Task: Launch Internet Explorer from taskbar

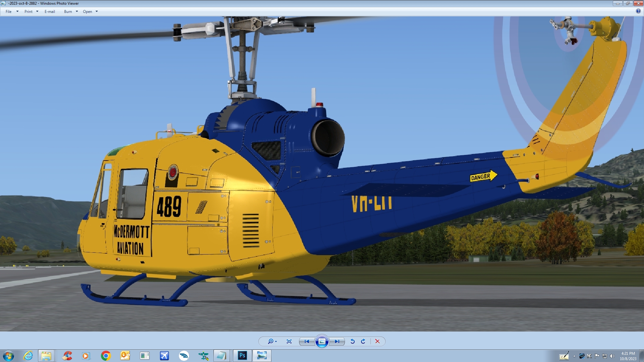Action: (28, 356)
